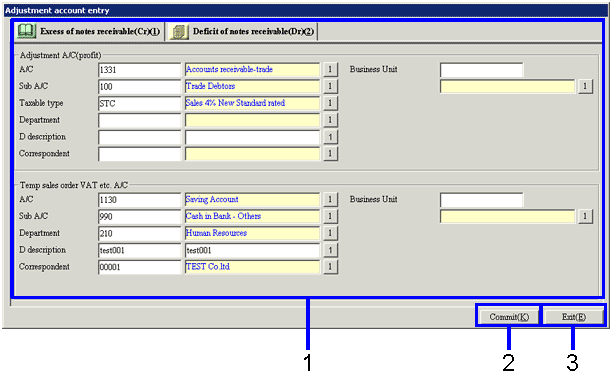Click the Sales 4% New Standard rated field
The width and height of the screenshot is (613, 380).
tap(252, 103)
